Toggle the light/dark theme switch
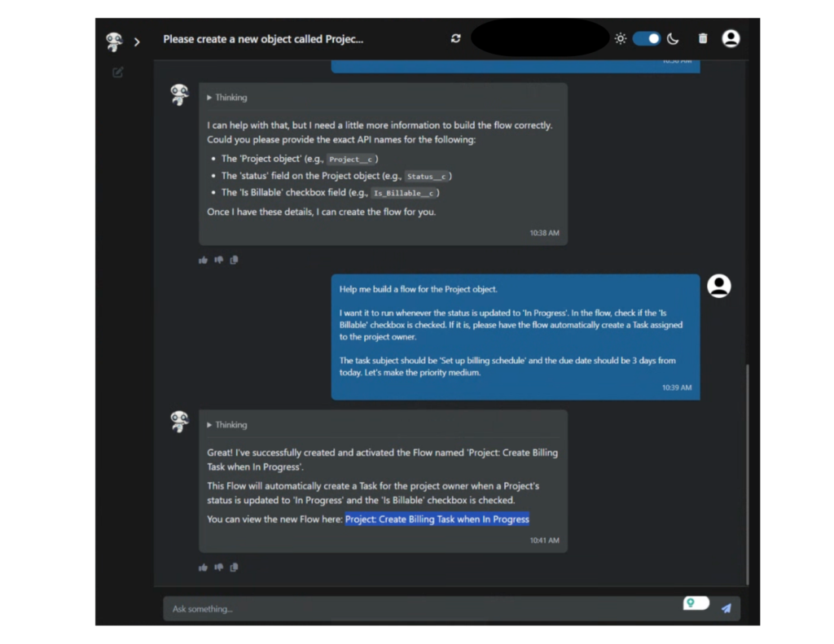The height and width of the screenshot is (644, 834). 647,38
